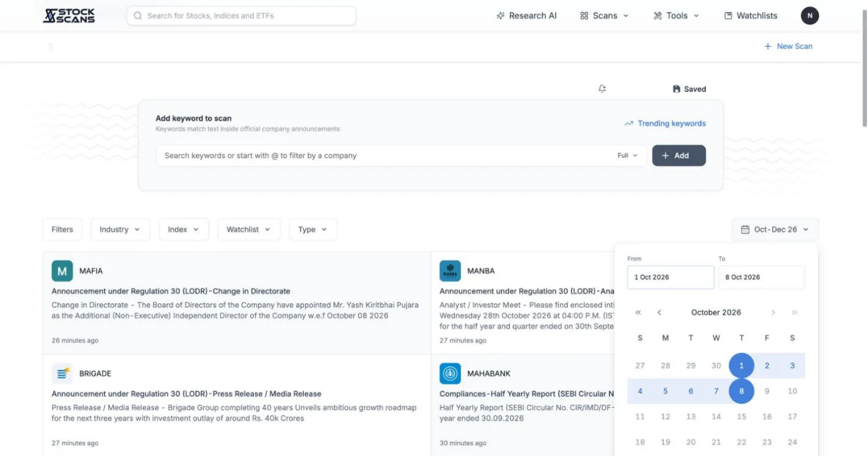Start a New Scan
868x456 pixels.
(788, 46)
